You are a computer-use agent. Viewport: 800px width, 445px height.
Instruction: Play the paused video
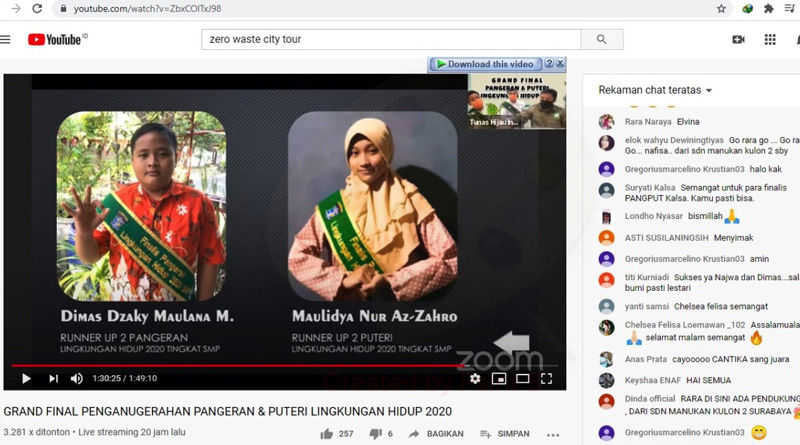26,379
